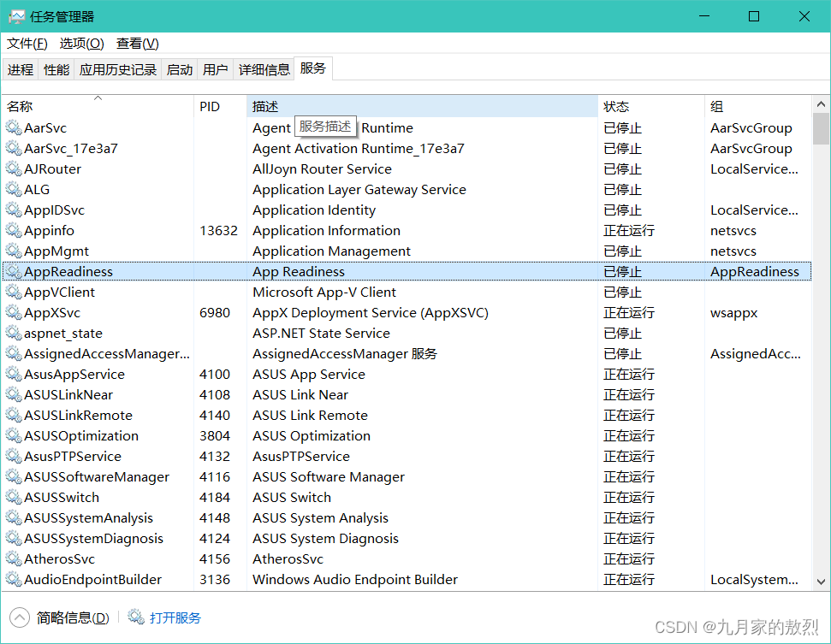Click the AJRouter service gear icon

[x=14, y=169]
